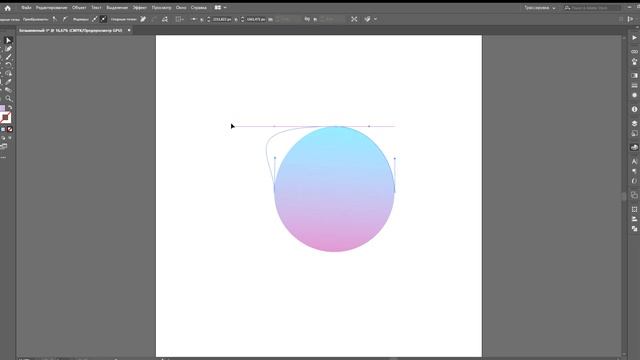640x360 pixels.
Task: Open the Объект menu
Action: 79,8
